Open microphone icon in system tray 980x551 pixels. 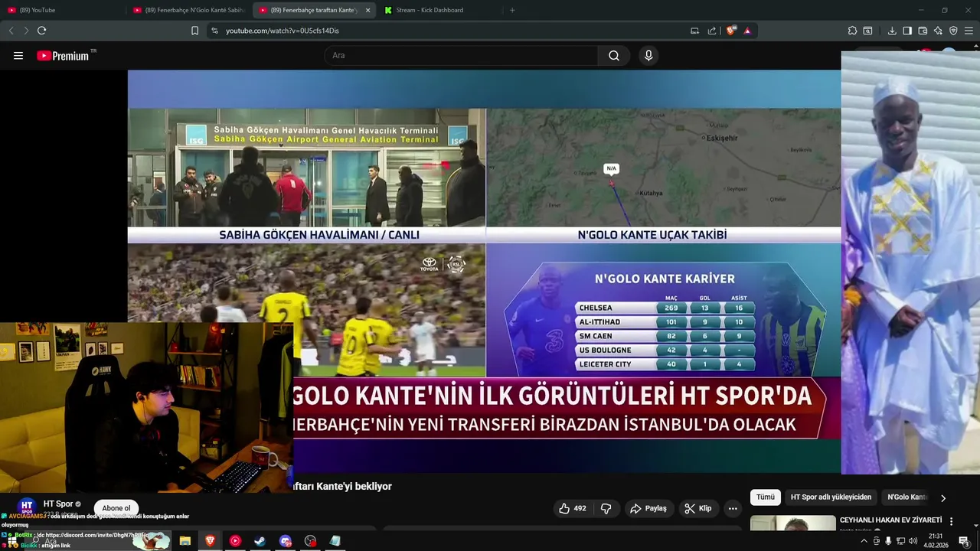(x=888, y=541)
